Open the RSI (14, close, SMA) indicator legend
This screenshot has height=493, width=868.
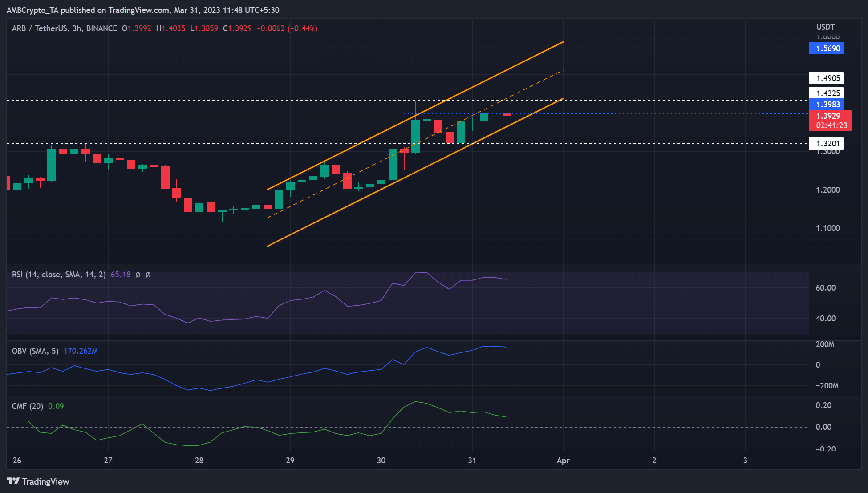pyautogui.click(x=59, y=275)
